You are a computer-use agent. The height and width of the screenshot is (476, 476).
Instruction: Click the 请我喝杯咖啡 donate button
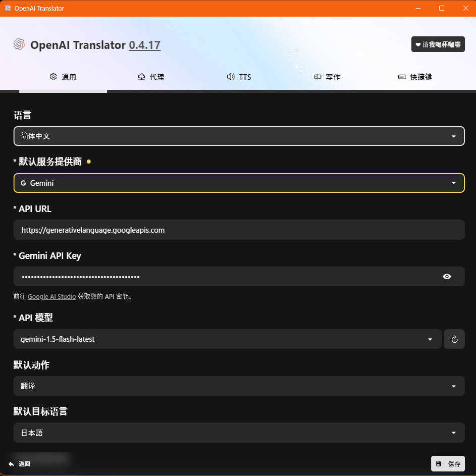click(x=438, y=44)
